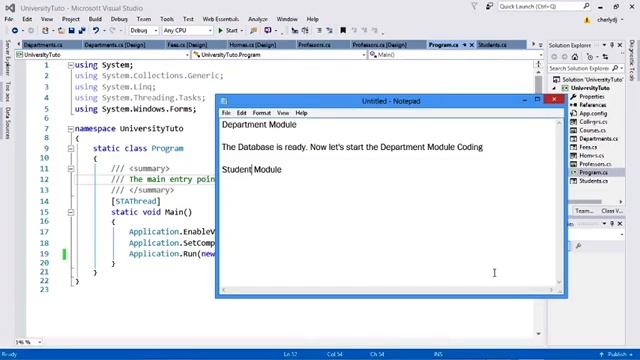Click the Find in Files icon
Viewport: 640px width, 360px height.
tap(253, 31)
